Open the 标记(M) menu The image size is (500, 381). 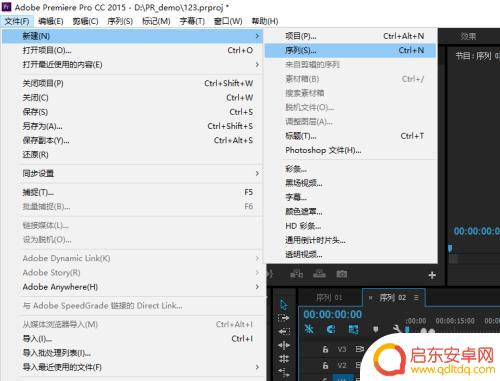(x=156, y=21)
